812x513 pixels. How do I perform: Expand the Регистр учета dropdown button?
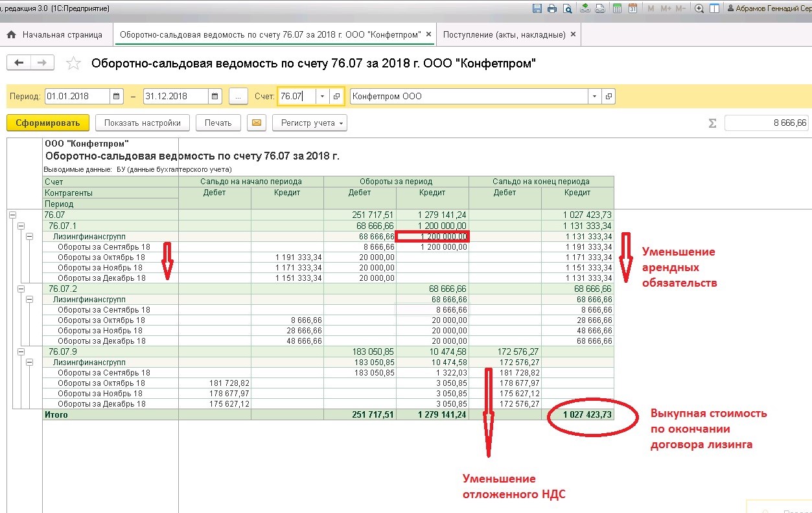click(310, 123)
